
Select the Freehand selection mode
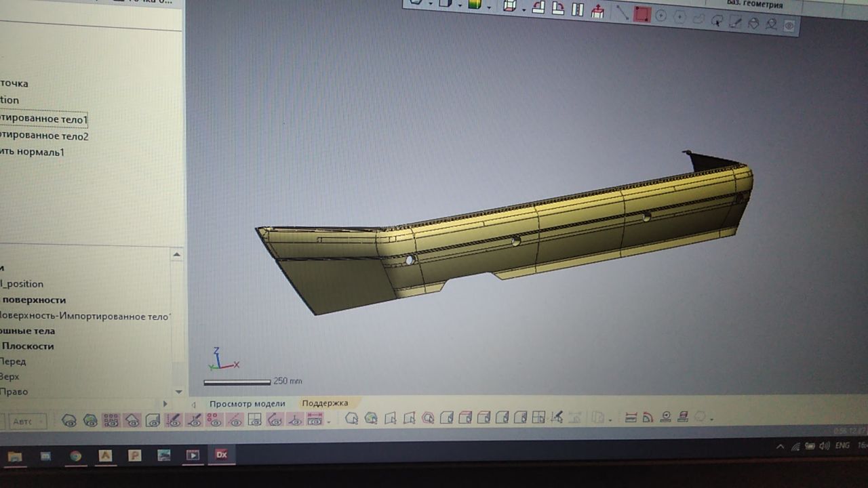coord(698,19)
